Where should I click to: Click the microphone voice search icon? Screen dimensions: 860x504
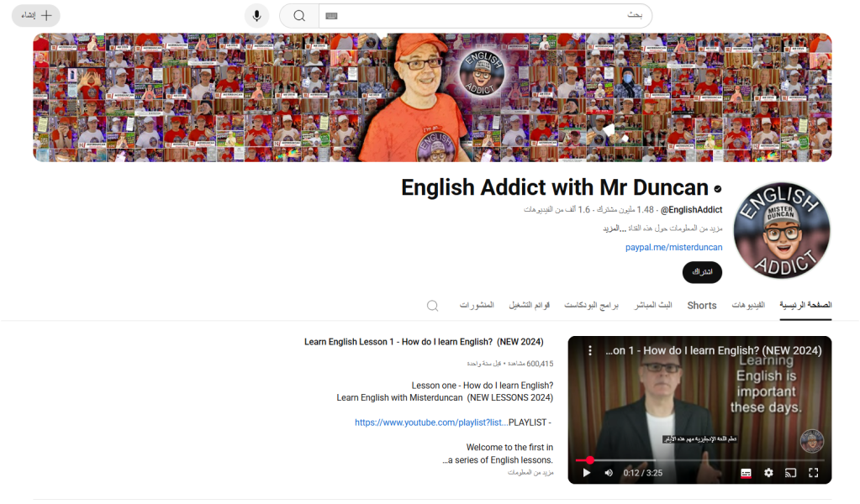[256, 16]
